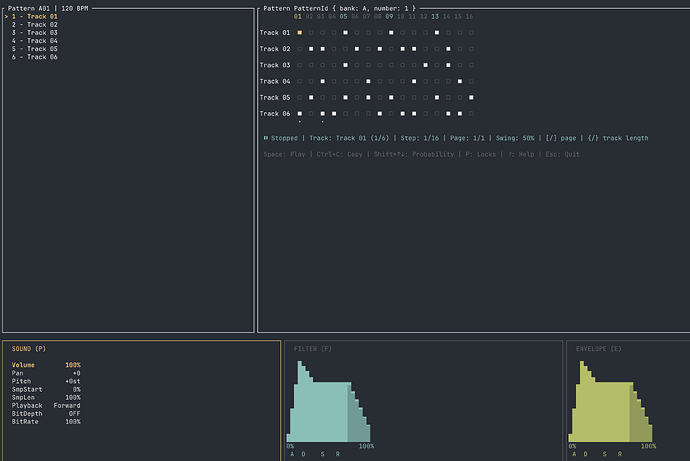The image size is (690, 461).
Task: Select Track 02 in the track list
Action: (x=35, y=25)
